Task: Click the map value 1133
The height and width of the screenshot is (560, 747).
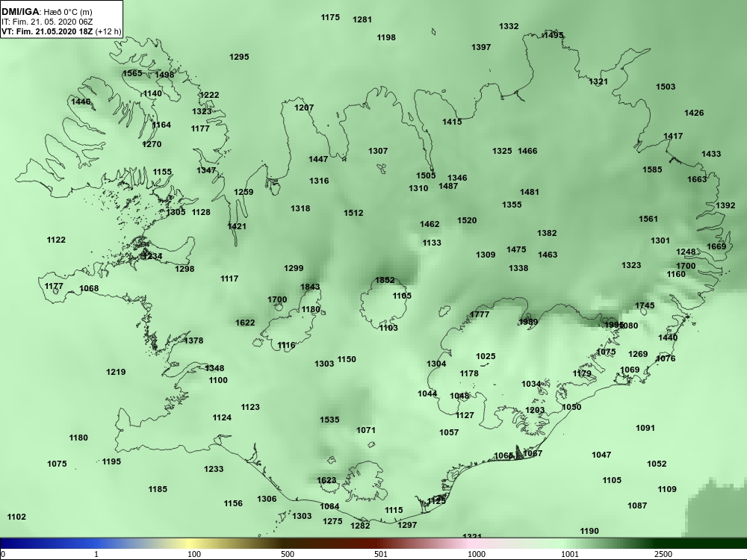Action: [x=432, y=243]
